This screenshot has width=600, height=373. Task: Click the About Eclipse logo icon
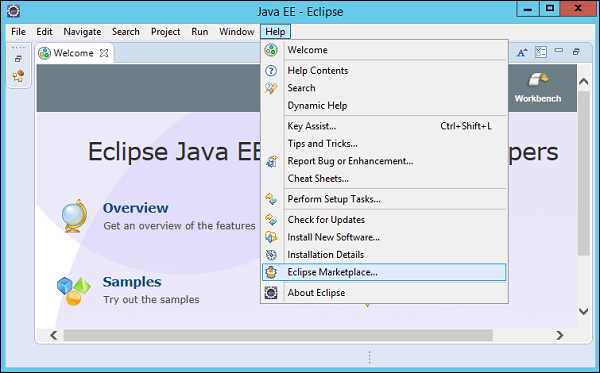pos(271,293)
